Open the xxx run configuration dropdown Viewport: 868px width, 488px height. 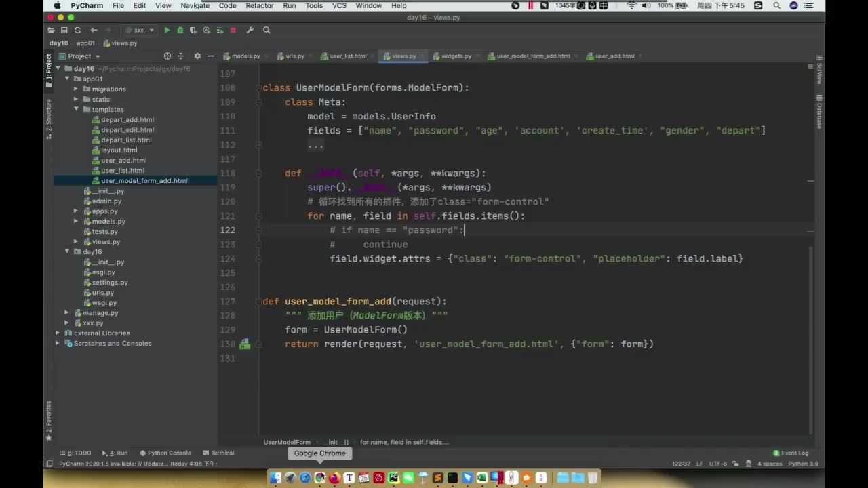click(x=139, y=30)
